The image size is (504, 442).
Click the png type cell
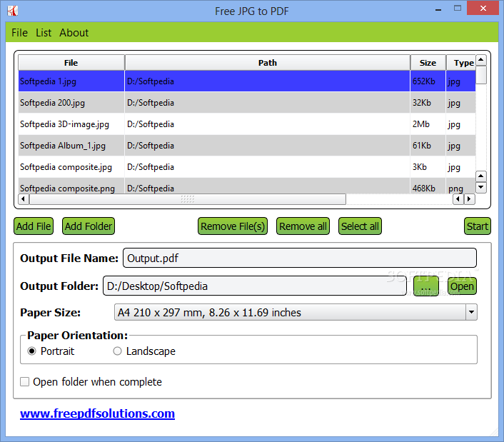point(461,186)
